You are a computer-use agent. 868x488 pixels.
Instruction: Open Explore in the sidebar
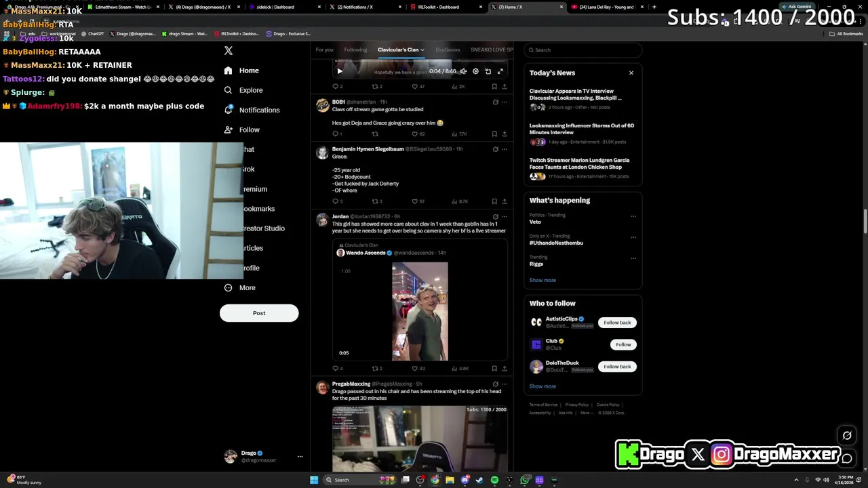[x=243, y=90]
